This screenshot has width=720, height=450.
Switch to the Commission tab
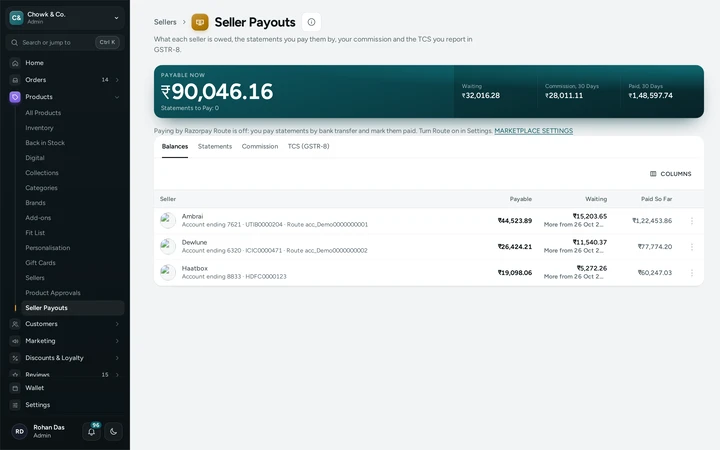coord(260,146)
